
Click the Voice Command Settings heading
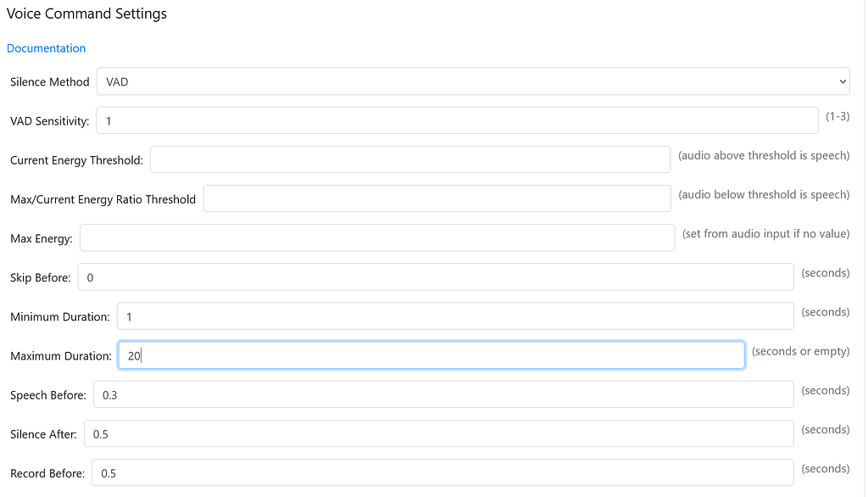tap(86, 14)
